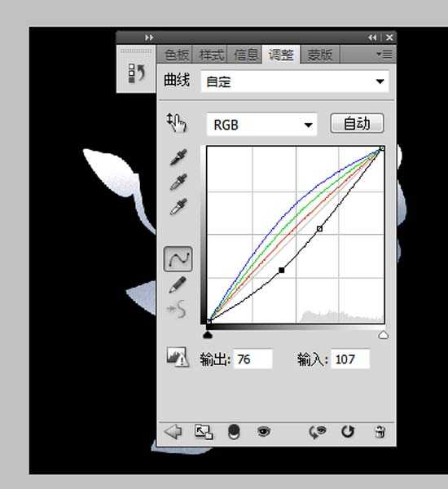
Task: View previous state toggle icon
Action: [318, 432]
